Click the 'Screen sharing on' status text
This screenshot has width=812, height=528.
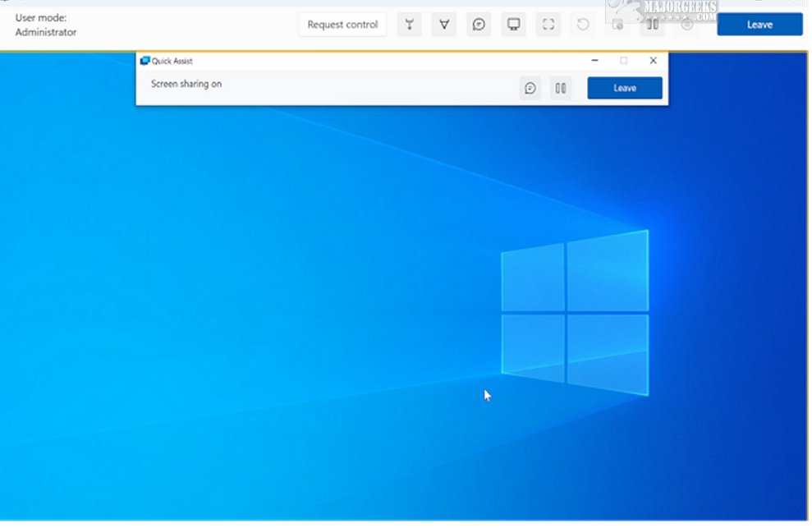[x=186, y=84]
